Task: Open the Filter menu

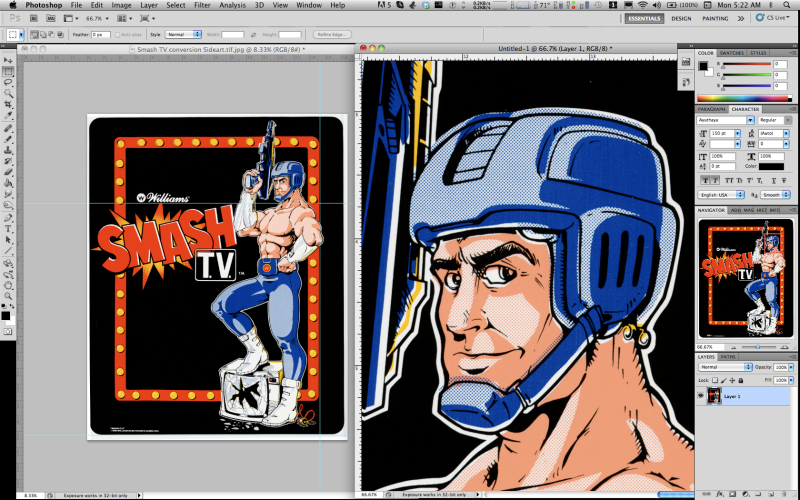Action: tap(202, 5)
